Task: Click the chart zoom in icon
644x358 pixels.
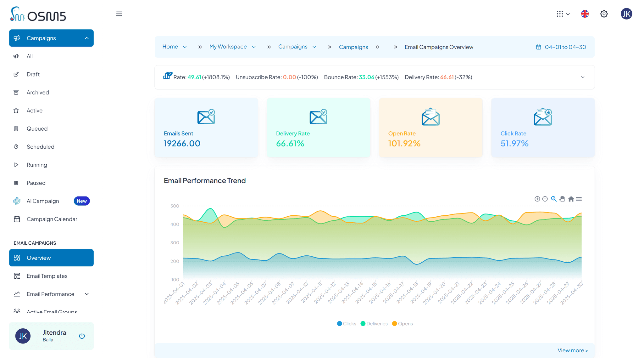Action: click(537, 199)
